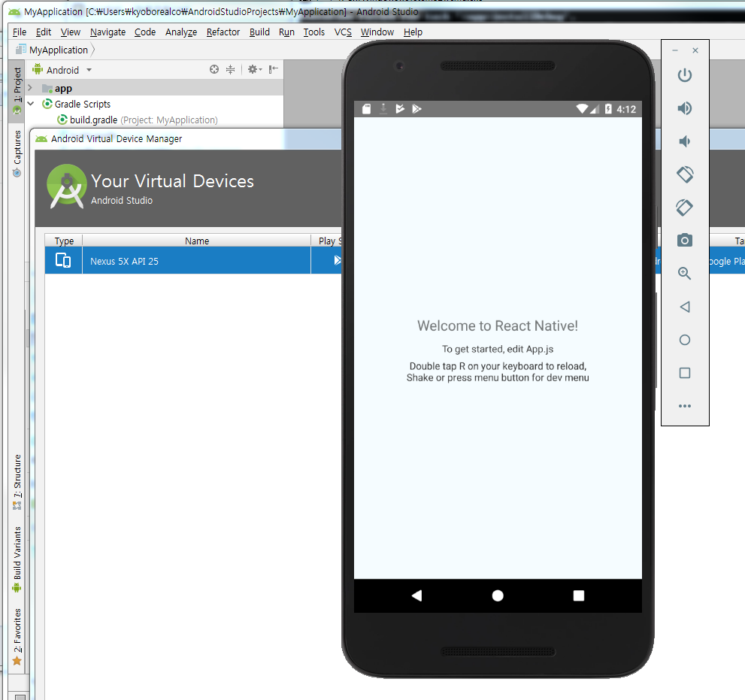The width and height of the screenshot is (745, 700).
Task: Open the Run menu
Action: pyautogui.click(x=286, y=32)
